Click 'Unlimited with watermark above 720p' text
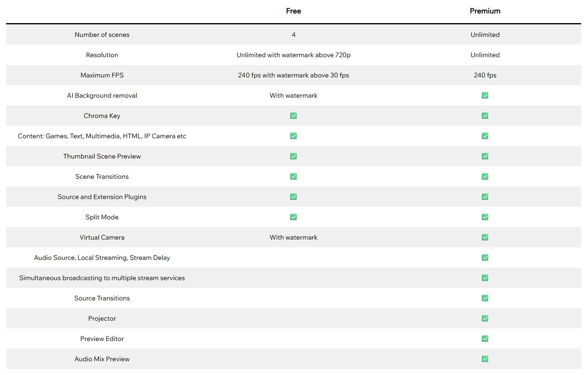The height and width of the screenshot is (375, 588). coord(294,55)
